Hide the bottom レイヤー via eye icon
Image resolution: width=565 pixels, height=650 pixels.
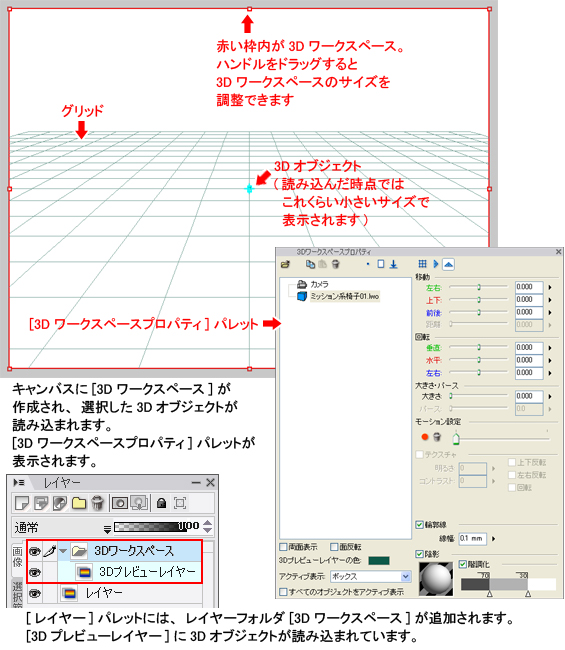point(34,594)
